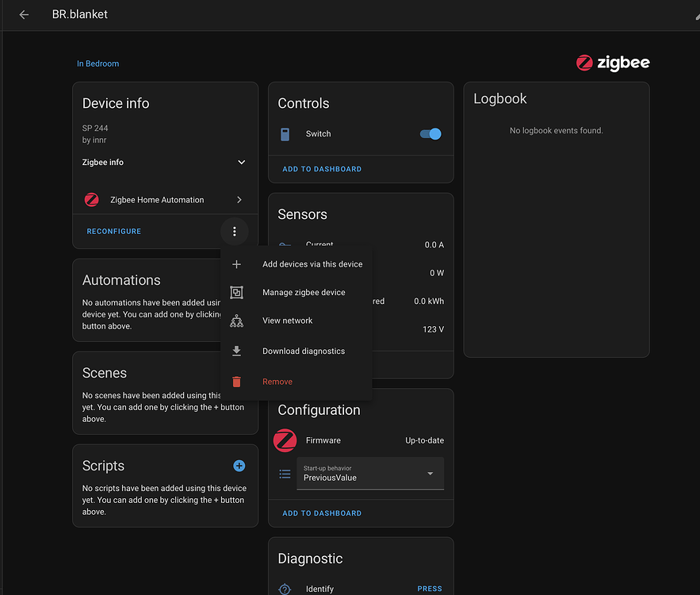Click the zigbee brand logo
The height and width of the screenshot is (595, 700).
tap(613, 63)
